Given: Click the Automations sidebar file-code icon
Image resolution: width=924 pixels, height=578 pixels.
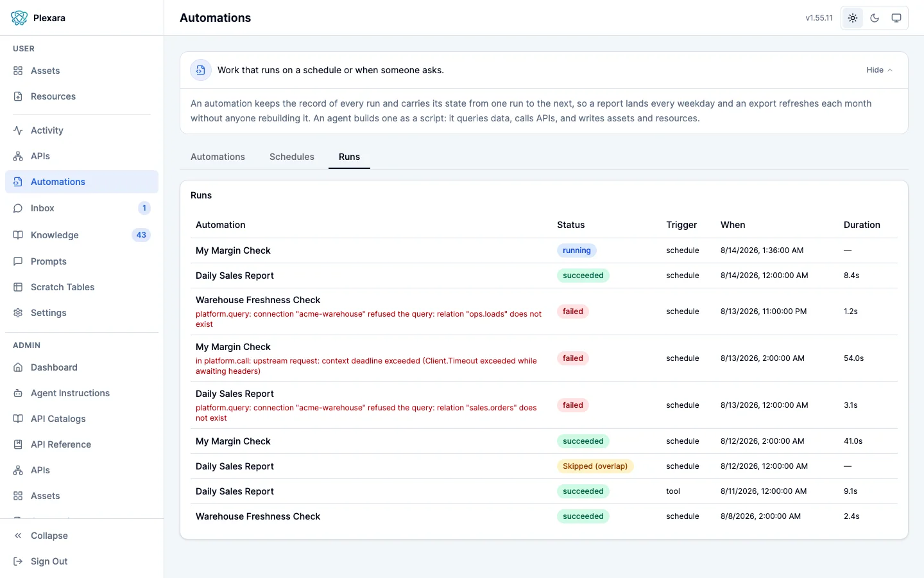Looking at the screenshot, I should 18,182.
